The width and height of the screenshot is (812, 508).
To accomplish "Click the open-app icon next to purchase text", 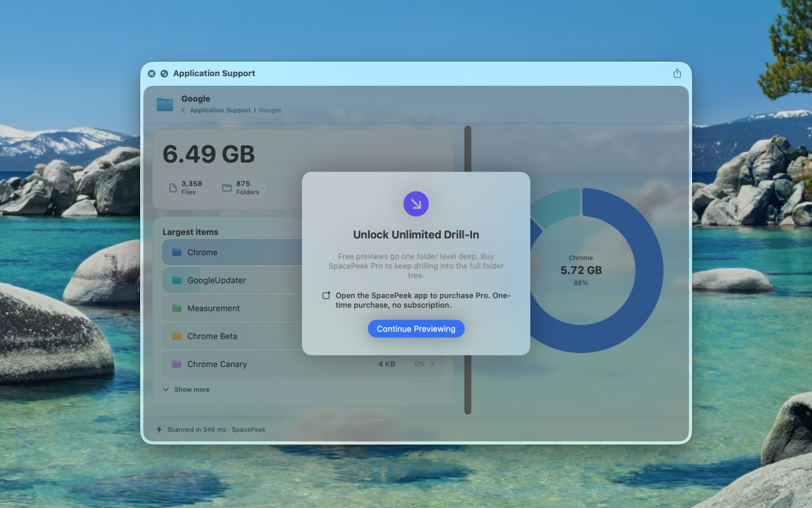I will 326,295.
